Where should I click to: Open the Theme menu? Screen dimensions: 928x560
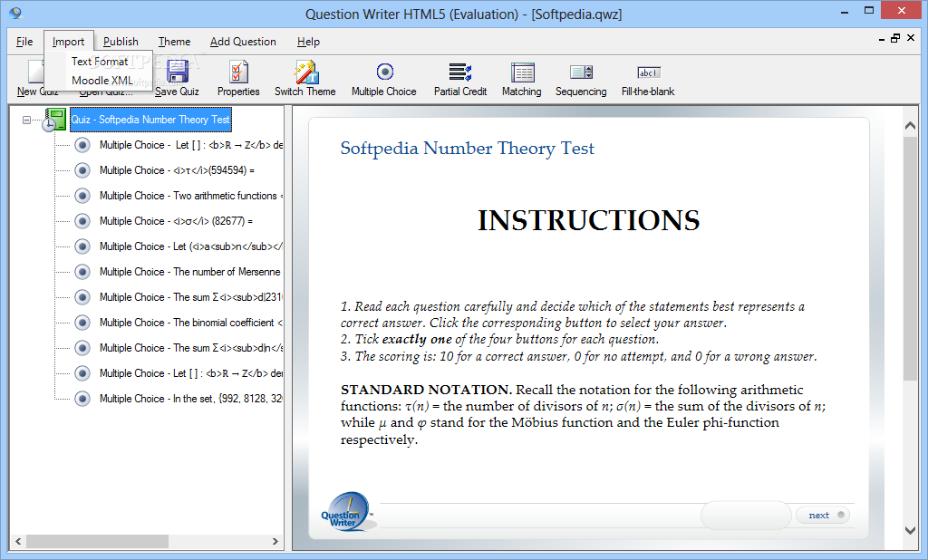coord(174,42)
